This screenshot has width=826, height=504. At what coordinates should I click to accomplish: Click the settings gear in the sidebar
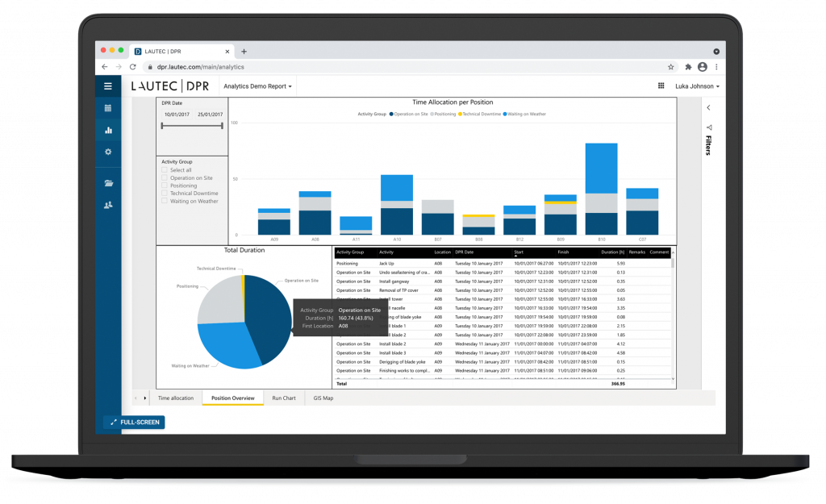tap(107, 152)
